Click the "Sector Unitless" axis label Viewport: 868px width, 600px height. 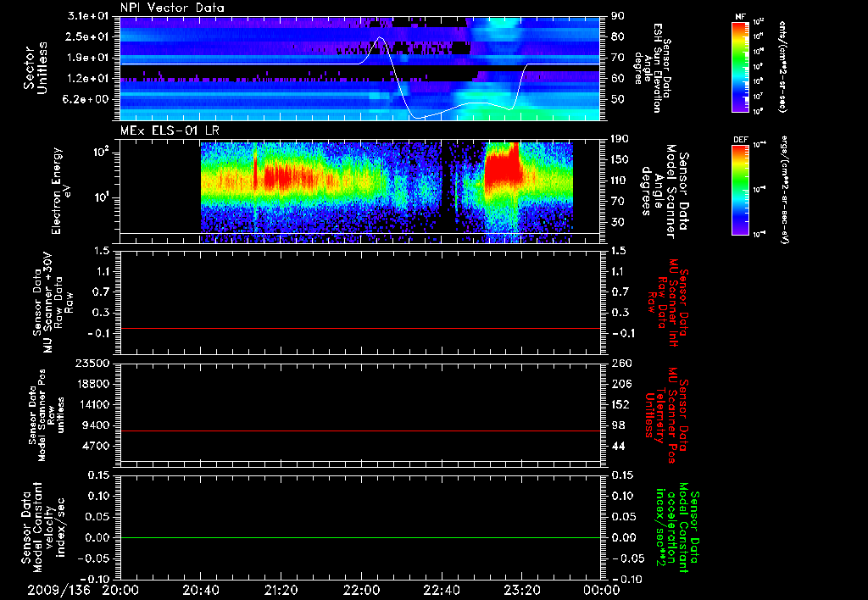[x=36, y=68]
